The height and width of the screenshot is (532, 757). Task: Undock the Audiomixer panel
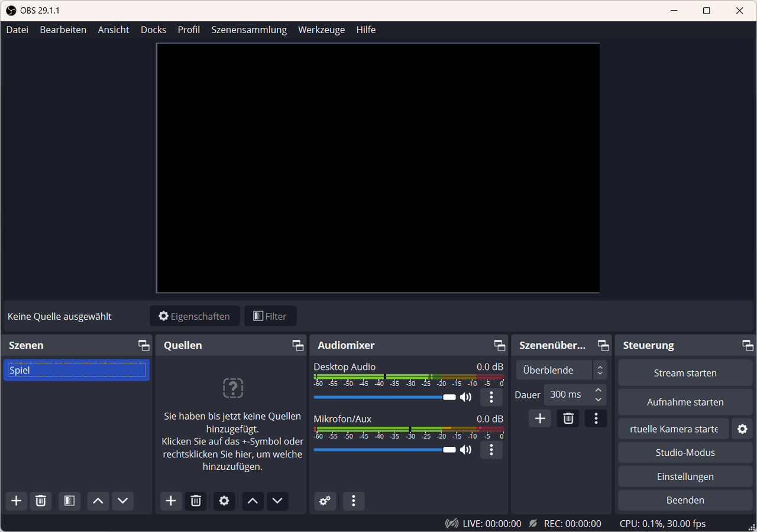500,345
